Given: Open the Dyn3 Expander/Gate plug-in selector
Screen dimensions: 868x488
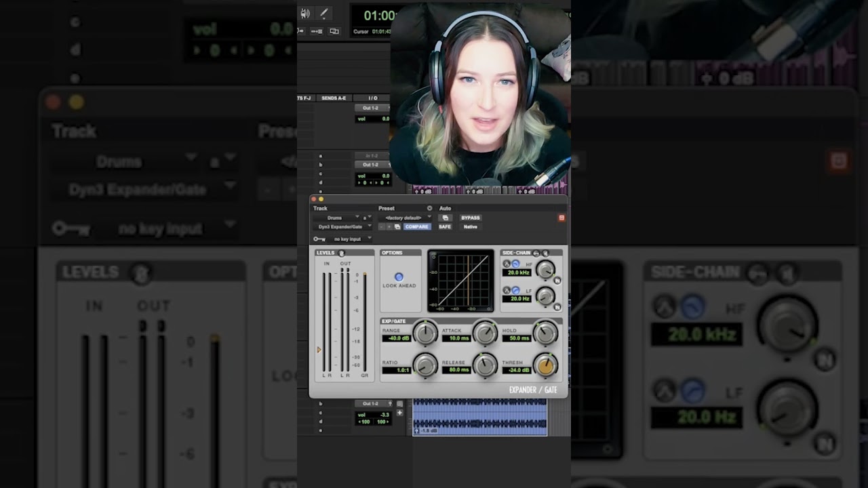Looking at the screenshot, I should 343,227.
